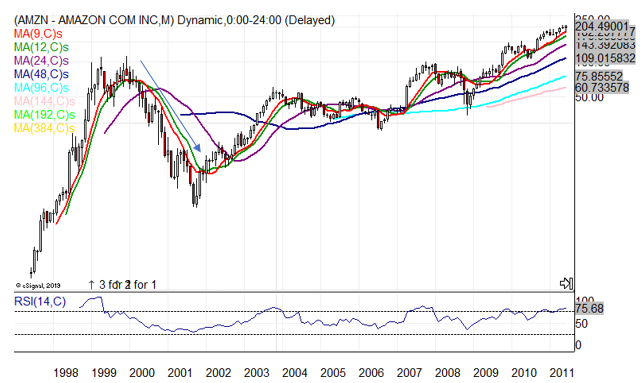Click the 143.392083 price marker

tap(605, 45)
